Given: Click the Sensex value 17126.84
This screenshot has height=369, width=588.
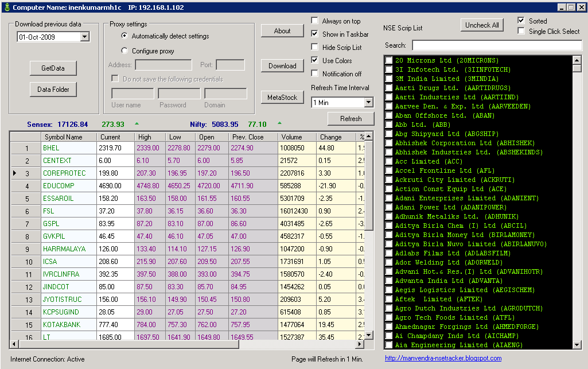Looking at the screenshot, I should tap(72, 124).
